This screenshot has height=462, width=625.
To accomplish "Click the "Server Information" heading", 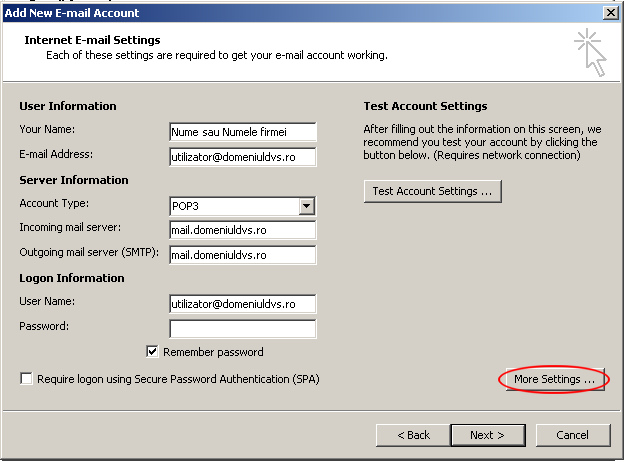I will point(74,180).
